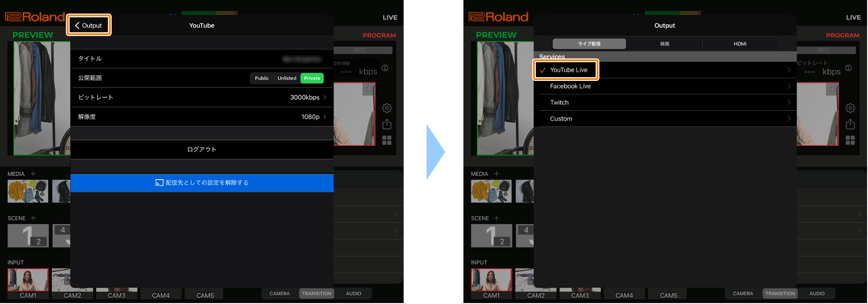The height and width of the screenshot is (304, 868).
Task: Switch to HDMI tab in Output panel
Action: pyautogui.click(x=740, y=43)
